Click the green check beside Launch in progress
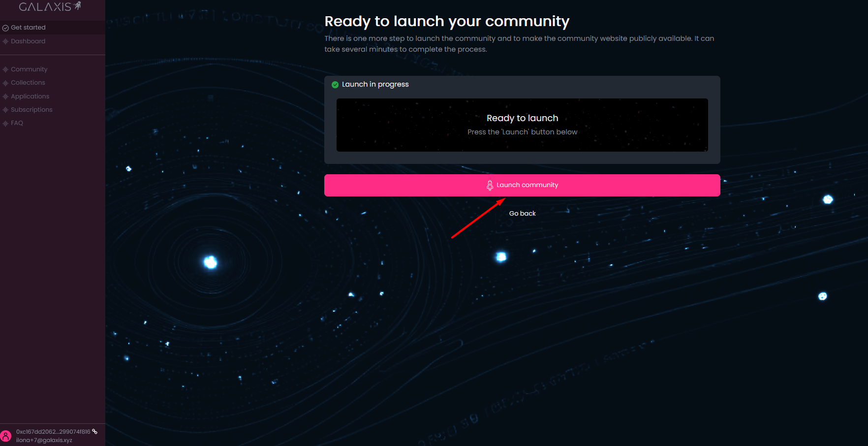The width and height of the screenshot is (868, 446). [x=335, y=85]
